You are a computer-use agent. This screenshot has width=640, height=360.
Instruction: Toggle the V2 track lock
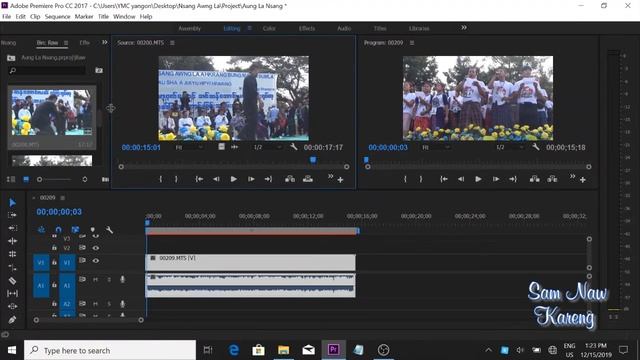point(54,248)
